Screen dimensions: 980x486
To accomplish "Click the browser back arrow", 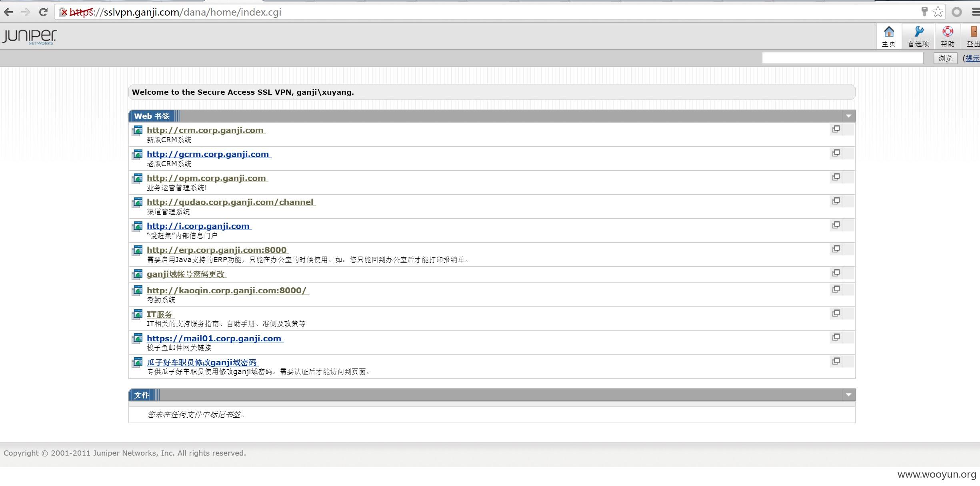I will coord(8,12).
